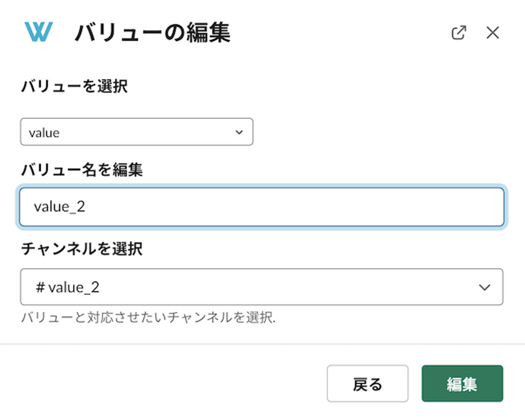
Task: Click the # hash symbol in channel selector
Action: click(40, 288)
